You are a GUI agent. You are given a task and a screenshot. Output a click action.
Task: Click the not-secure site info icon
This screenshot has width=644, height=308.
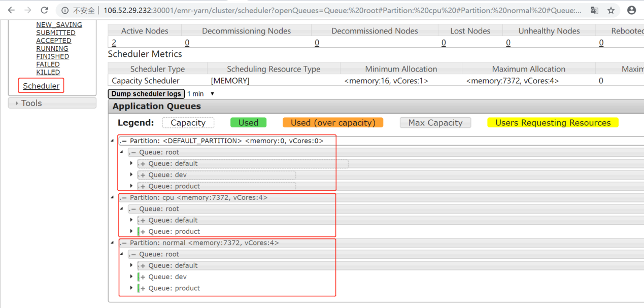coord(65,10)
